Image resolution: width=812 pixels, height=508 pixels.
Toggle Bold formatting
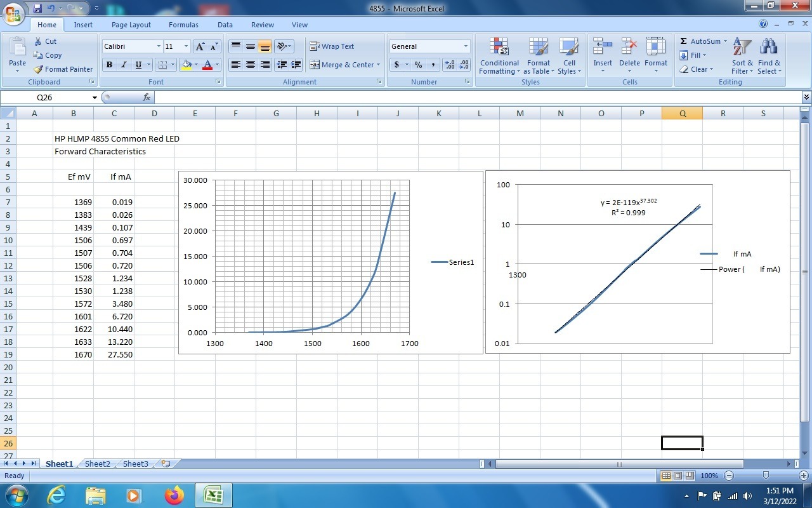109,65
